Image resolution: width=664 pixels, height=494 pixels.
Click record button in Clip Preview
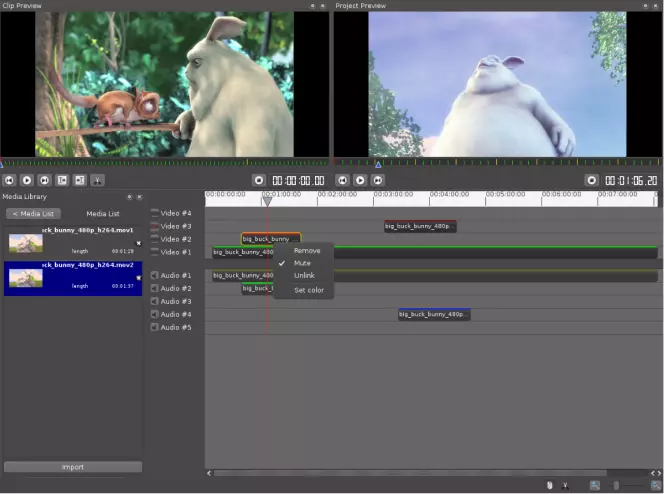[259, 180]
